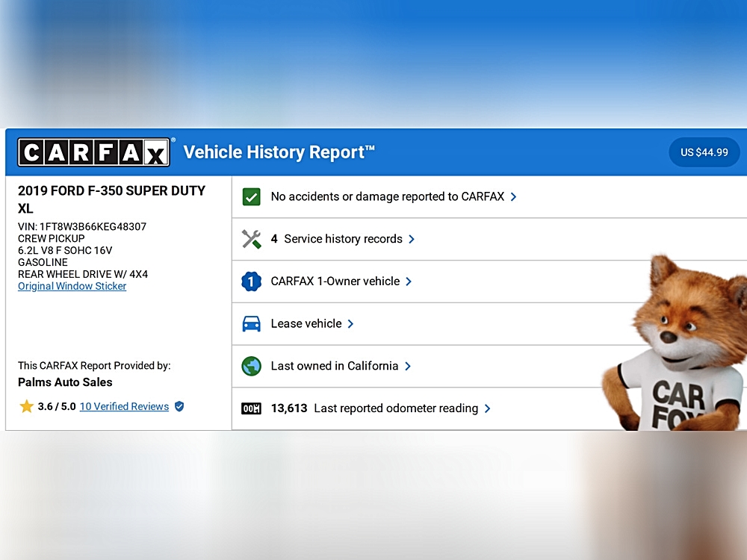
Task: Click the REAR WHEEL DRIVE W/ 4X4 text
Action: [83, 274]
